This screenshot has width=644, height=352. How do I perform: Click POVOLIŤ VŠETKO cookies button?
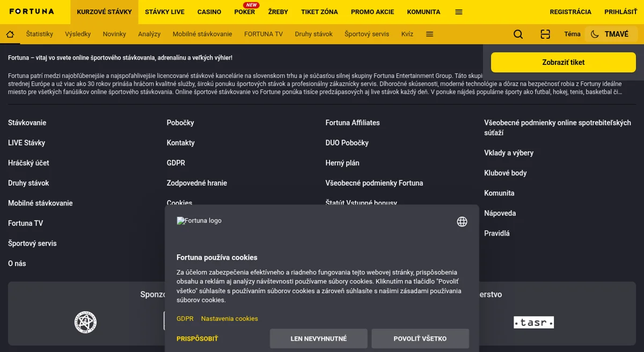420,339
